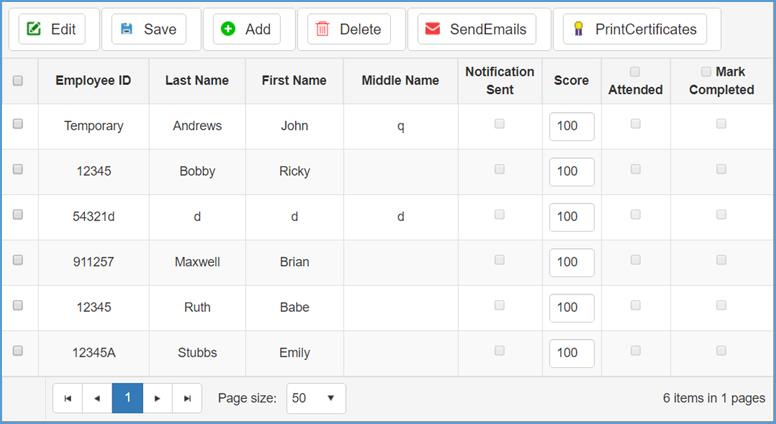Image resolution: width=776 pixels, height=424 pixels.
Task: Jump to the last page of results
Action: click(187, 398)
